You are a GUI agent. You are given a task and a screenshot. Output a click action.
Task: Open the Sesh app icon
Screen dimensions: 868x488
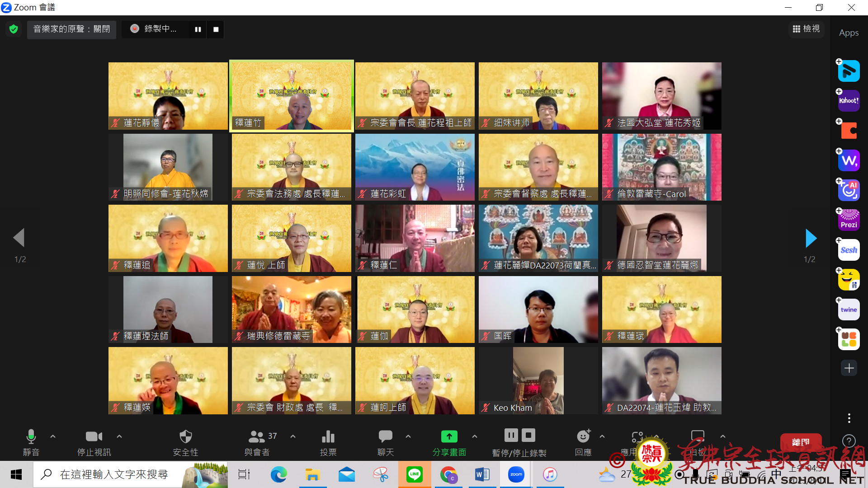pyautogui.click(x=849, y=250)
